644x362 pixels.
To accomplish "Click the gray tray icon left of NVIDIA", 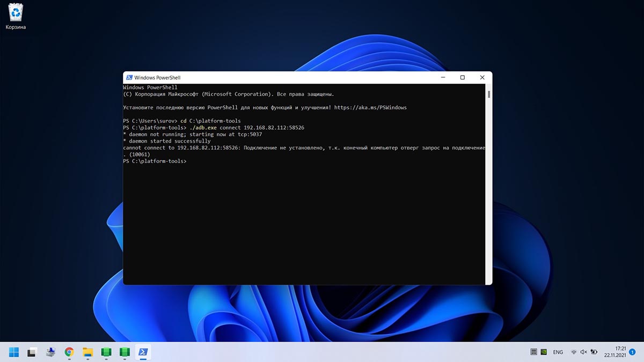I will click(533, 352).
